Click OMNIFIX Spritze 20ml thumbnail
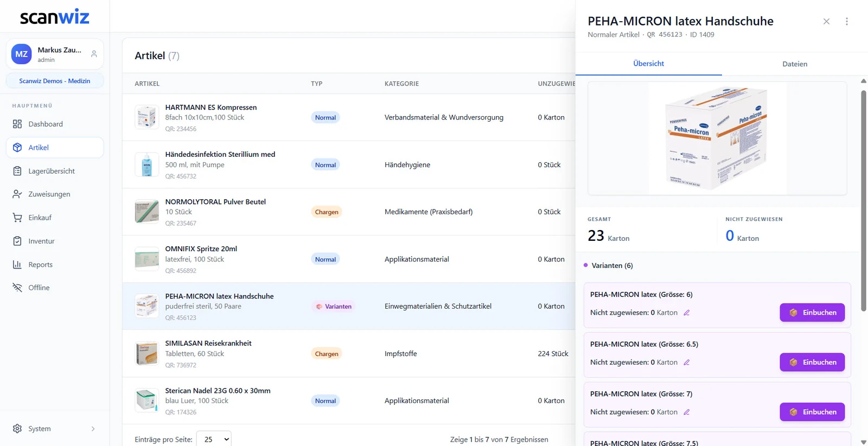868x446 pixels. click(146, 259)
